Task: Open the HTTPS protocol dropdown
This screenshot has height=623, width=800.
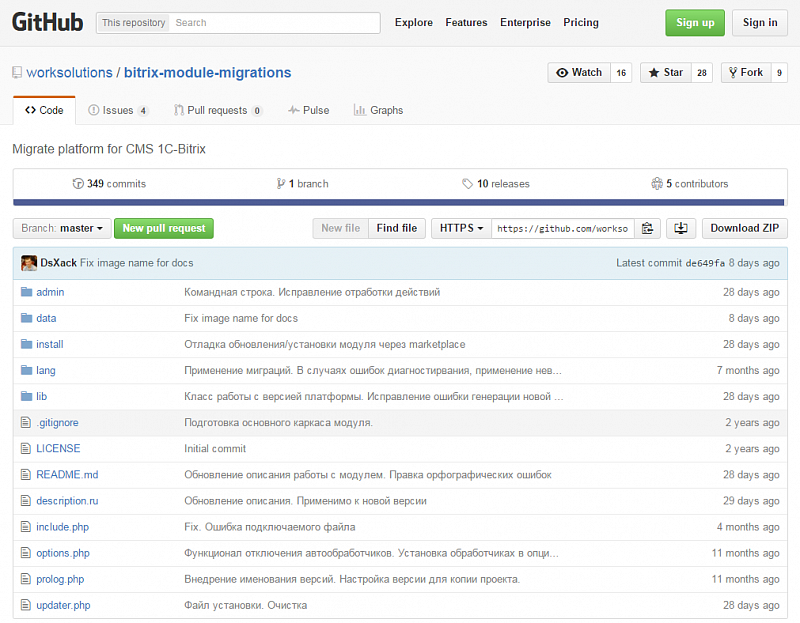Action: 461,228
